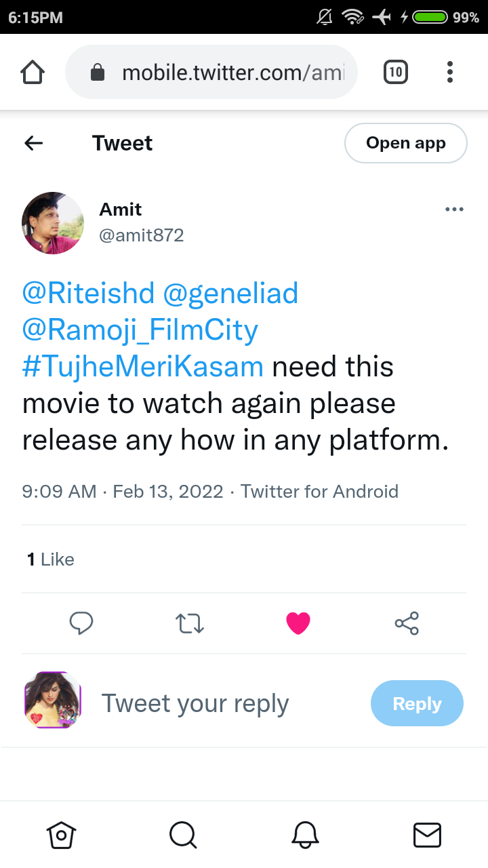Go back using the arrow beside Tweet
Image resolution: width=488 pixels, height=868 pixels.
33,143
